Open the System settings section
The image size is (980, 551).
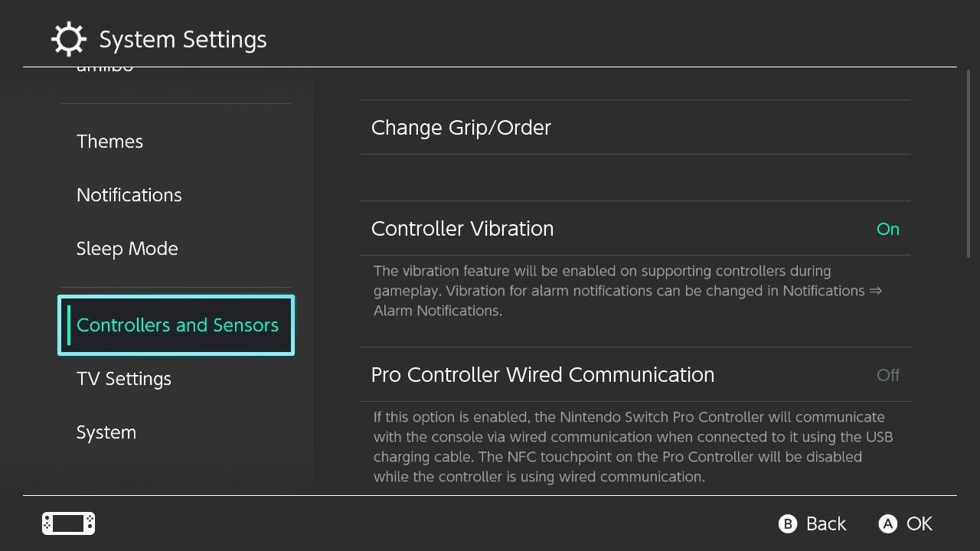106,432
